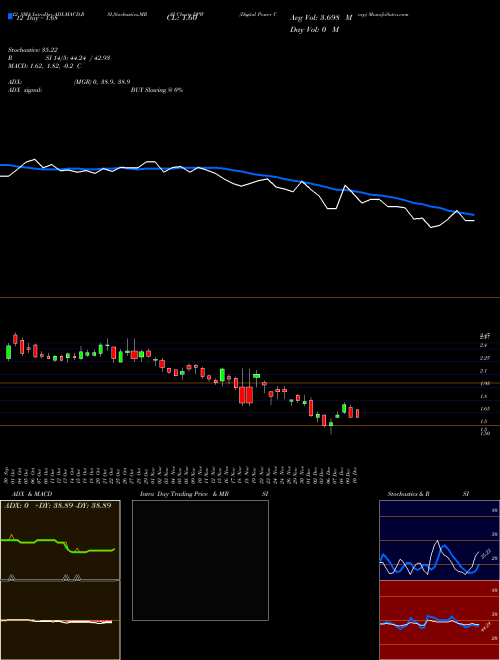This screenshot has height=660, width=500.
Task: Click the green ADX line chart panel
Action: [x=60, y=541]
